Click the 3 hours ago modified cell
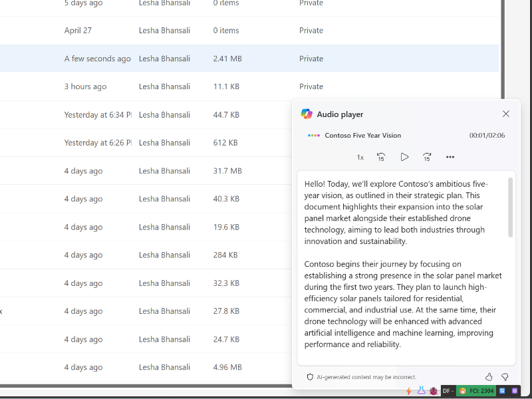The height and width of the screenshot is (399, 532). (85, 86)
